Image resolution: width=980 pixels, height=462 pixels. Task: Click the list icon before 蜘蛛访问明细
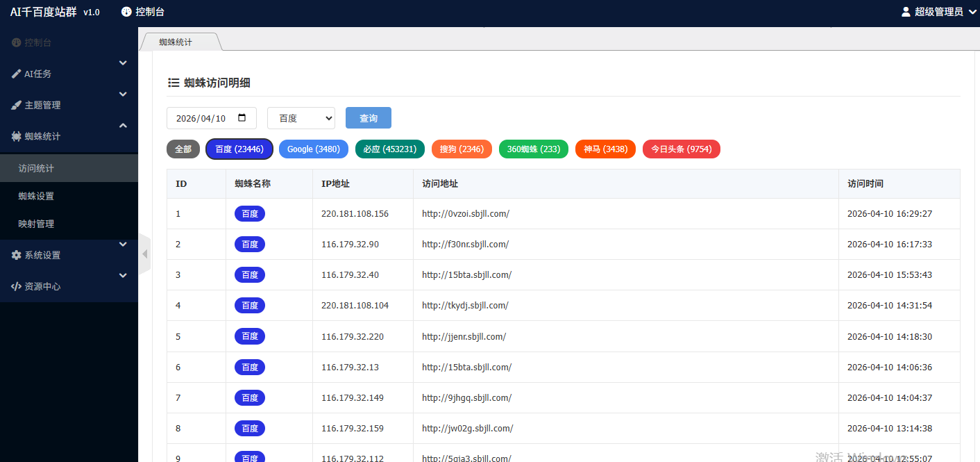(174, 82)
